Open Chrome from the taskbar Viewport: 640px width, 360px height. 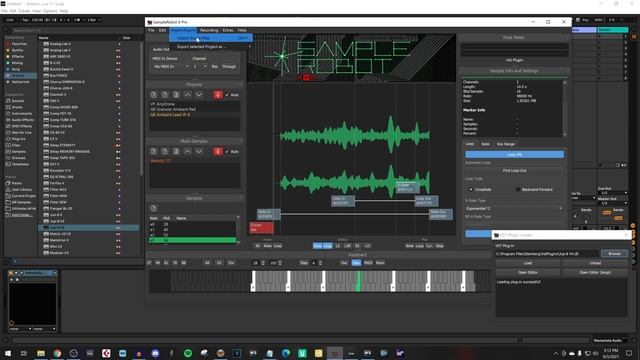coord(57,353)
